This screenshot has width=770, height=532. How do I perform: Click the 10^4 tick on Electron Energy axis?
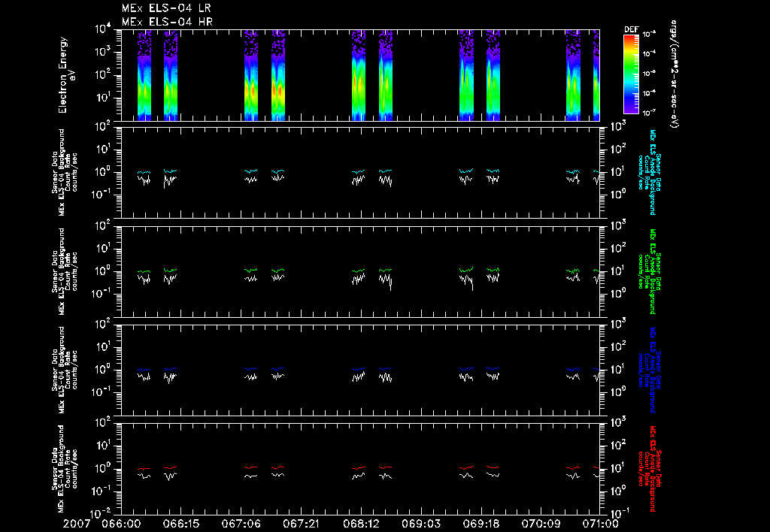(x=104, y=29)
